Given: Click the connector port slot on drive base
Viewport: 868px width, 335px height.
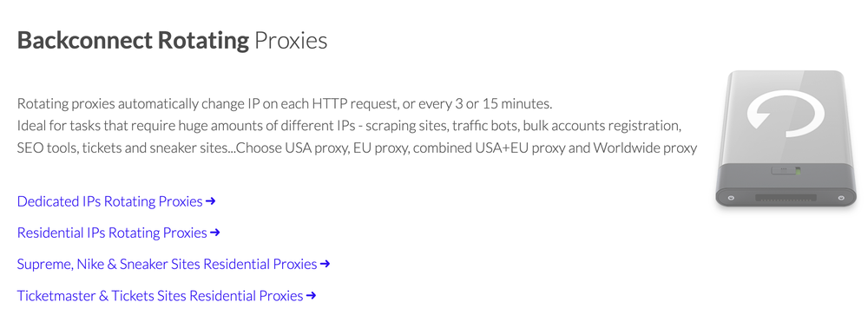Looking at the screenshot, I should [x=786, y=197].
